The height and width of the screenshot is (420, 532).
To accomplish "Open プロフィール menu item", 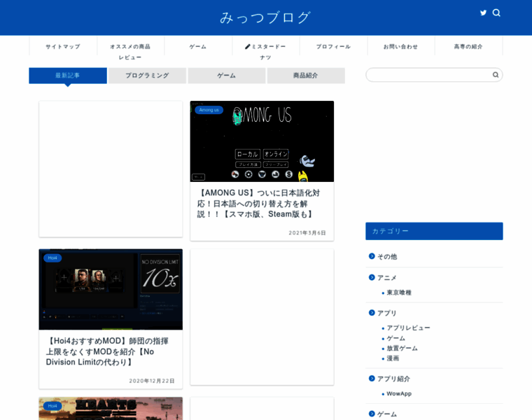I will coord(333,46).
